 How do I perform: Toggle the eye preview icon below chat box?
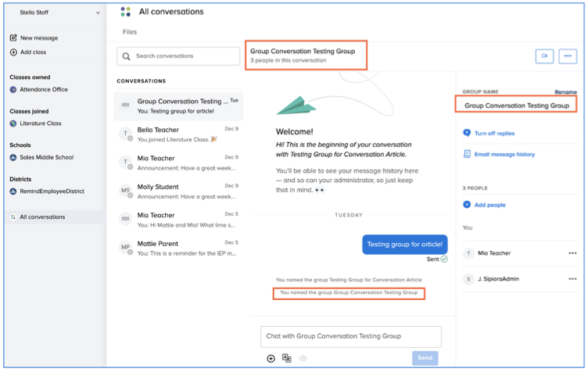pyautogui.click(x=303, y=358)
